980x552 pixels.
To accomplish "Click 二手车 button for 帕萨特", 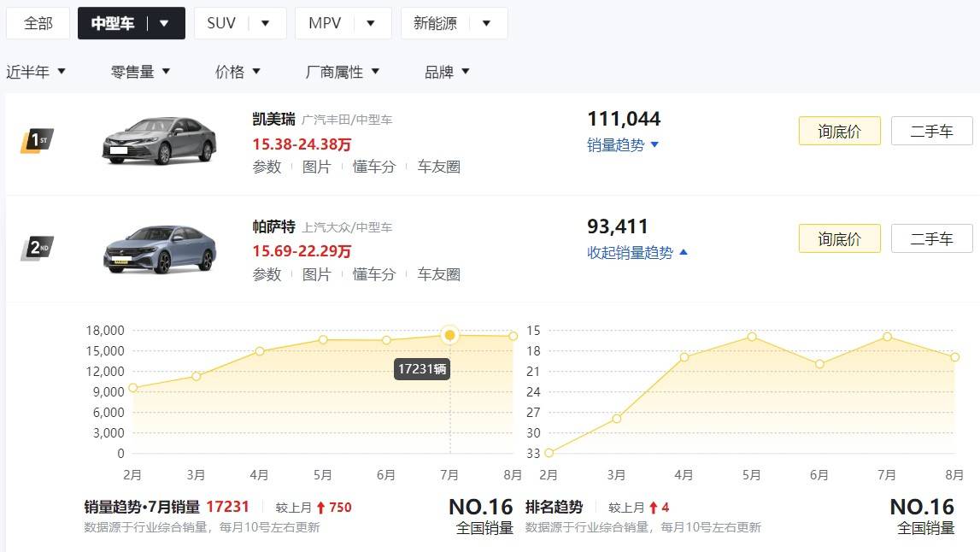I will click(x=931, y=239).
